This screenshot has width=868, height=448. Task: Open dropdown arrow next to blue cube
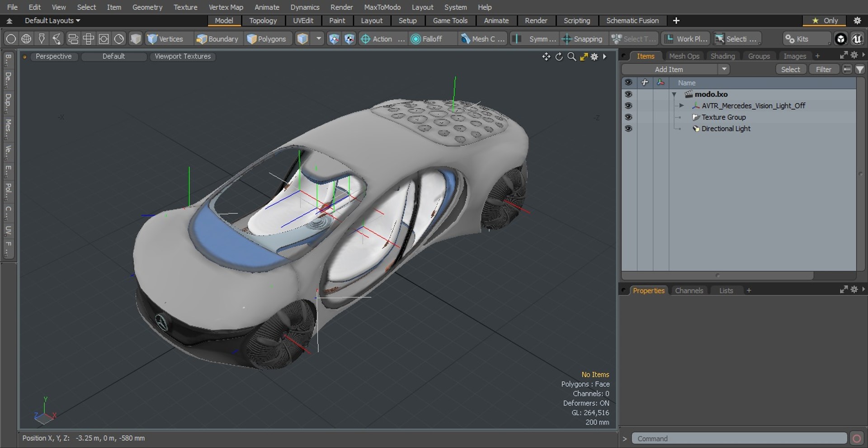pos(319,39)
